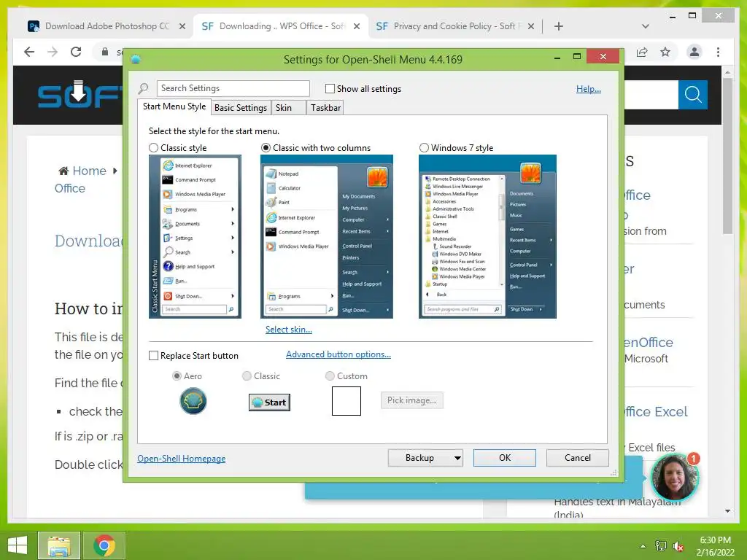Close the Downloading WPS Office tab
Viewport: 747px width, 560px height.
356,26
